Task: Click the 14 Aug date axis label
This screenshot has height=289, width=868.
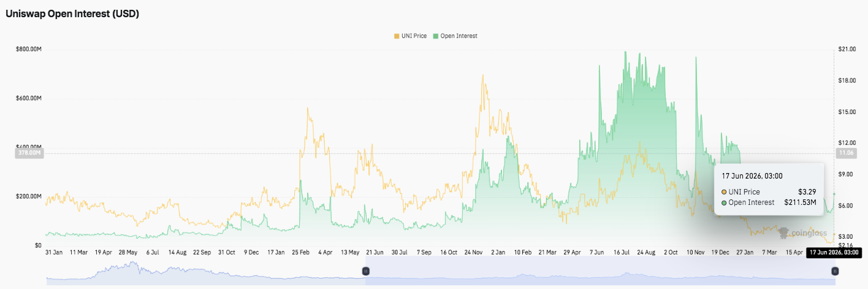Action: coord(177,252)
